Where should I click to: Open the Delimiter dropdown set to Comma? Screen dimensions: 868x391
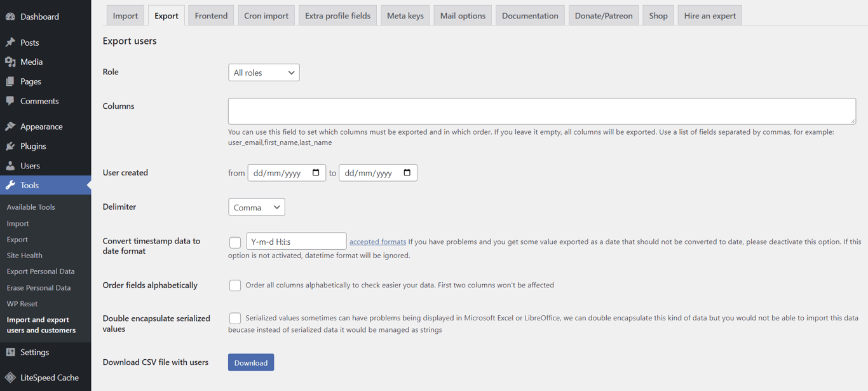pos(256,207)
